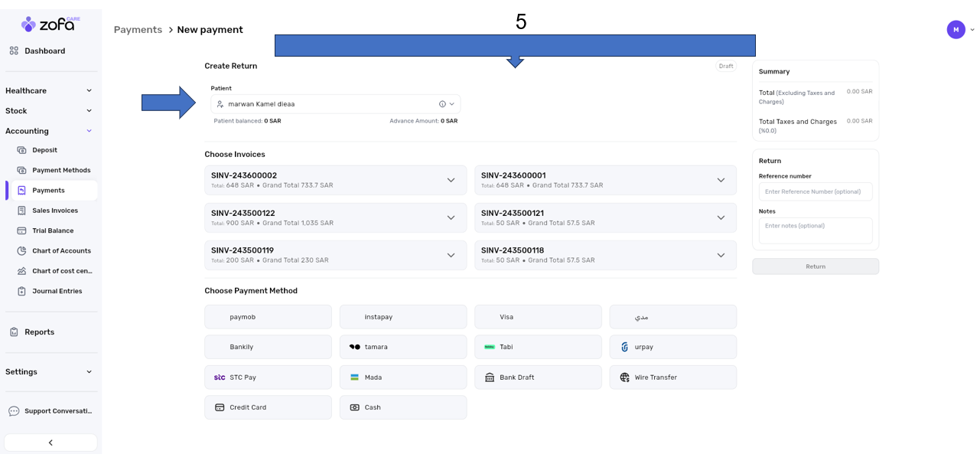Click the Reports clipboard icon
The width and height of the screenshot is (980, 464).
pyautogui.click(x=14, y=332)
